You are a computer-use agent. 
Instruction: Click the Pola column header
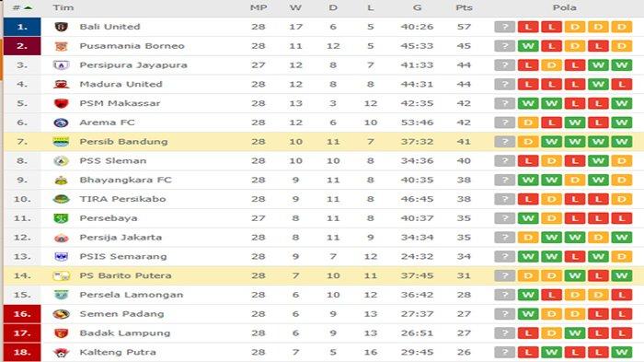click(x=564, y=7)
